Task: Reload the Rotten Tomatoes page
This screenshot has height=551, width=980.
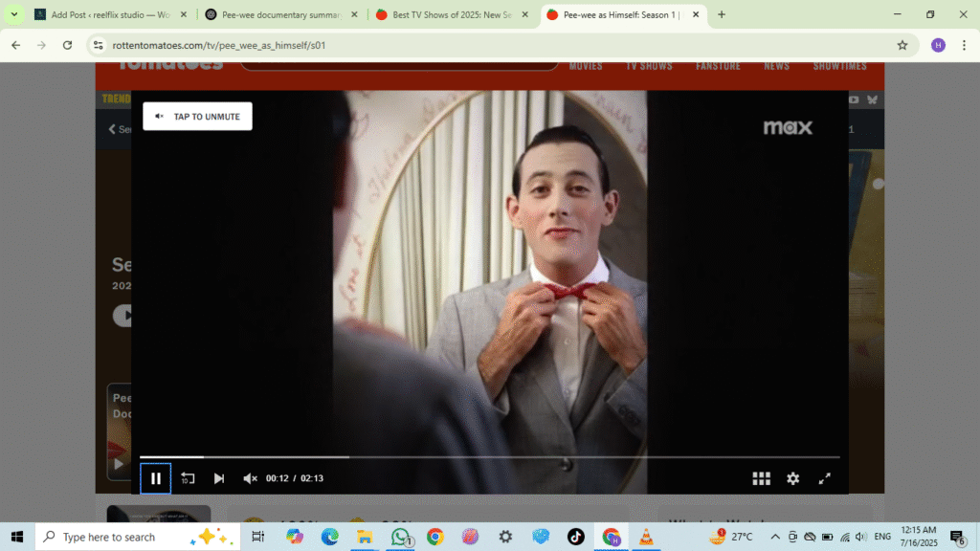Action: (x=68, y=45)
